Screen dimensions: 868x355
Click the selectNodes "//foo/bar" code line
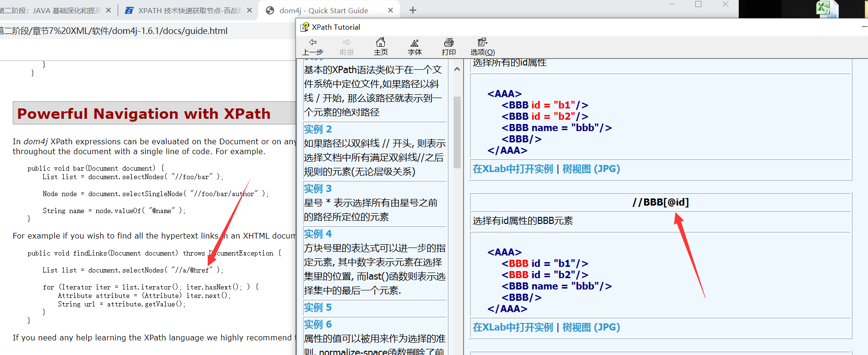[133, 177]
